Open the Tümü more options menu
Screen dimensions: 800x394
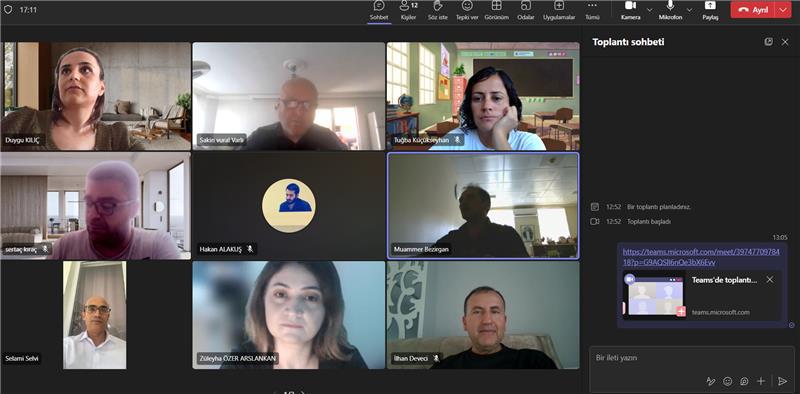click(x=592, y=11)
